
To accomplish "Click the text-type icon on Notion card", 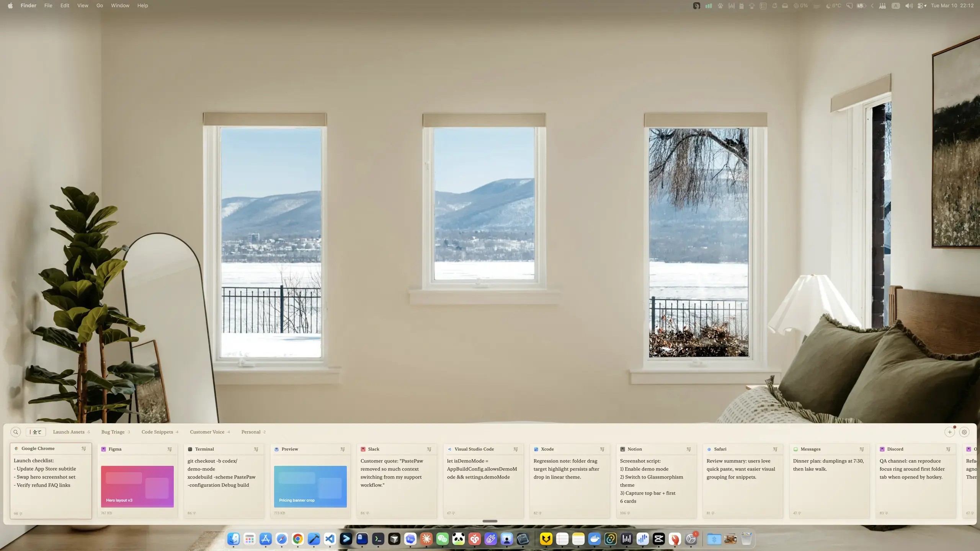I will coord(689,449).
